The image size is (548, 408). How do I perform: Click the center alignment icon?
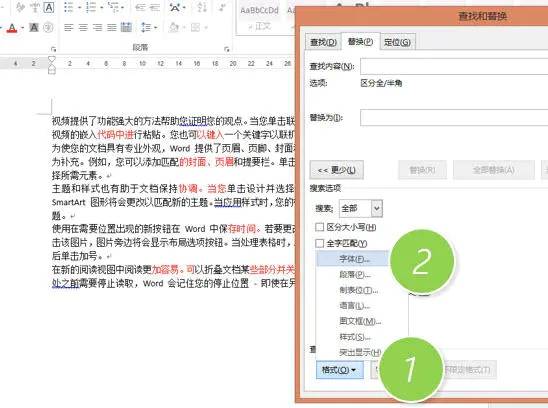point(84,27)
